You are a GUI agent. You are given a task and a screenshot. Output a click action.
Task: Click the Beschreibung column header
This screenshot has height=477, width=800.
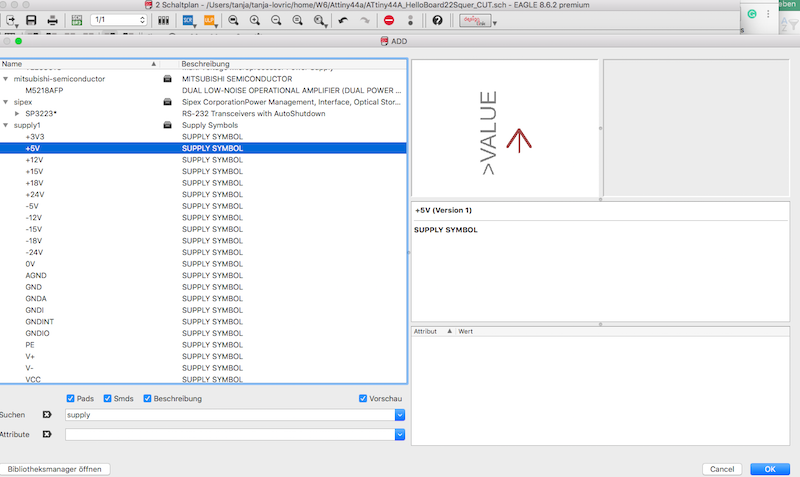click(x=292, y=64)
